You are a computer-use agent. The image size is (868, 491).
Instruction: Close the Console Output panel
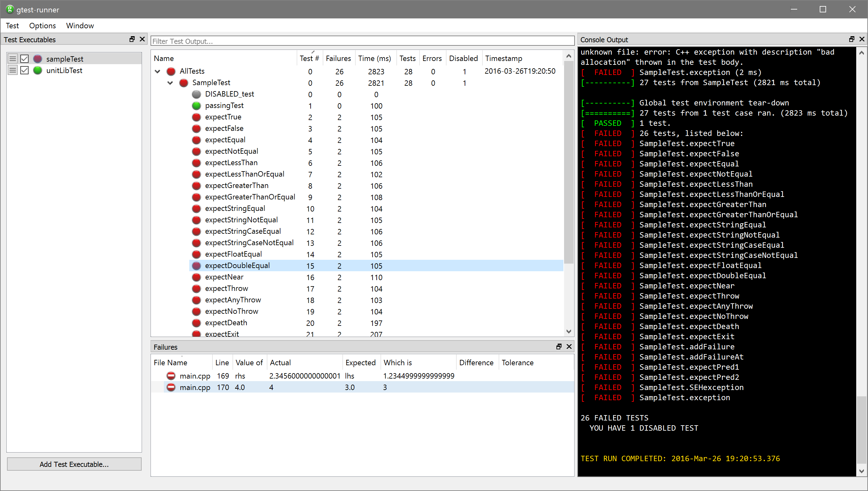862,39
